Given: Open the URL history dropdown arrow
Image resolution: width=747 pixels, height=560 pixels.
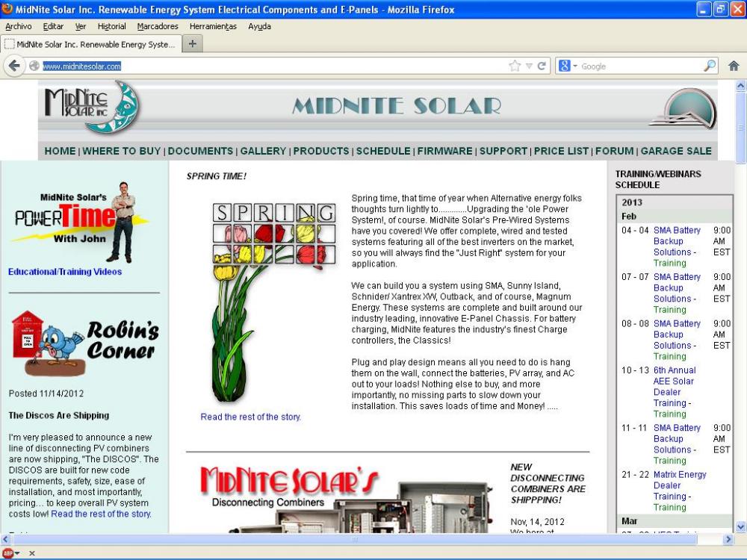Looking at the screenshot, I should pos(529,66).
